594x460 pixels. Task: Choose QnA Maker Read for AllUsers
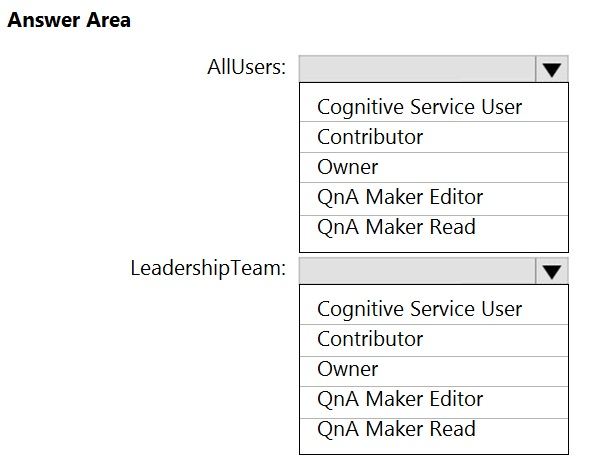pyautogui.click(x=434, y=227)
